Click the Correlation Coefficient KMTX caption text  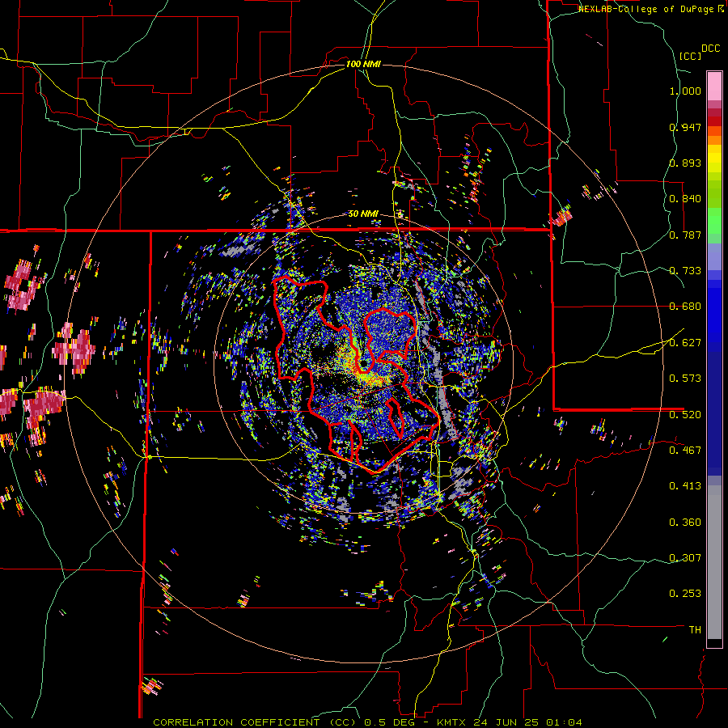367,722
